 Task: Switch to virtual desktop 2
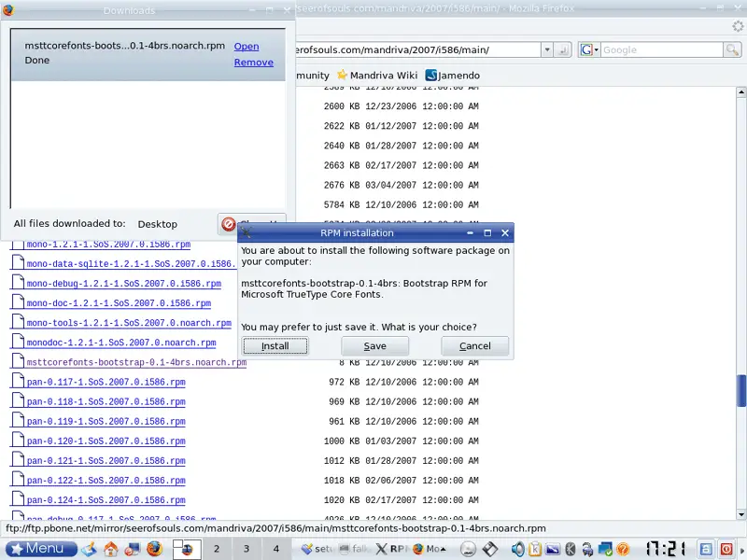point(217,549)
